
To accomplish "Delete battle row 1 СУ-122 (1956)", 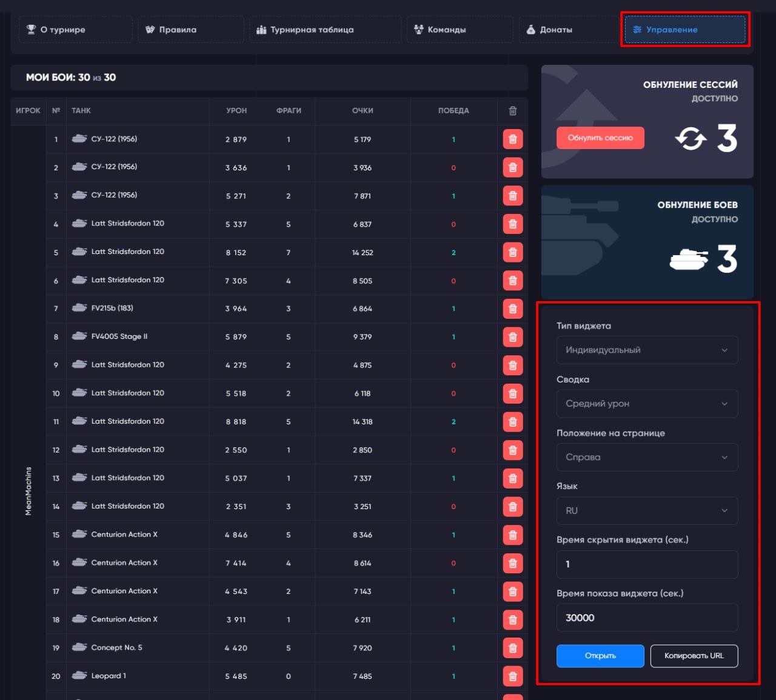I will pyautogui.click(x=512, y=139).
